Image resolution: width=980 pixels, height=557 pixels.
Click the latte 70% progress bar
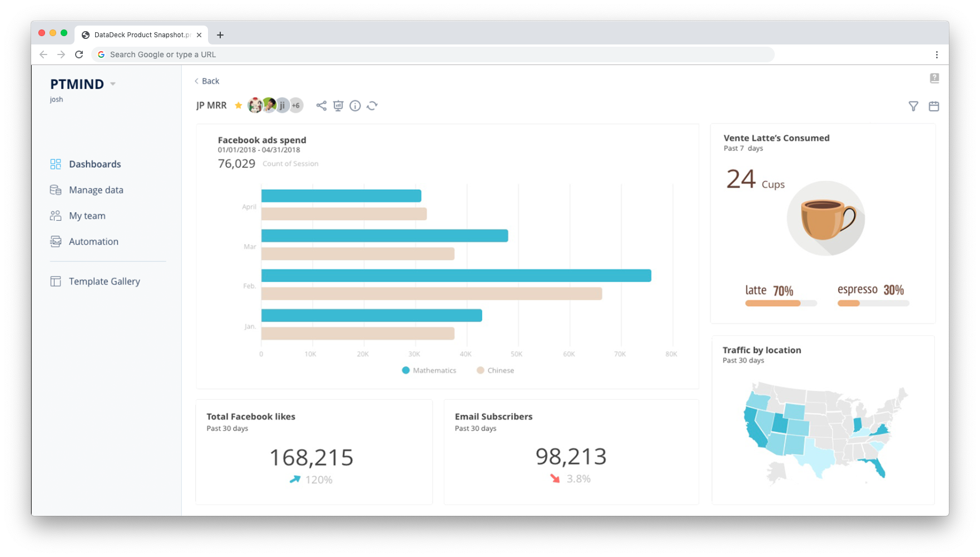(x=781, y=304)
